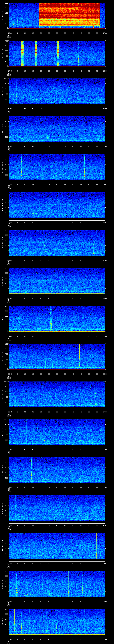Click the 15:25:00 start time label
Screen dimensions: 114x644
(x=9, y=374)
